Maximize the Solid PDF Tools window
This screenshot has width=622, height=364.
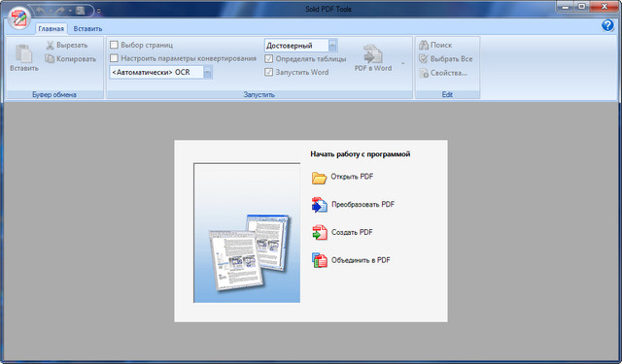coord(581,7)
